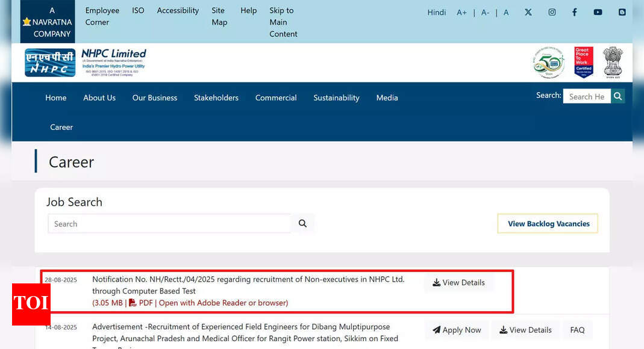
Task: Open the Career menu item
Action: 61,127
